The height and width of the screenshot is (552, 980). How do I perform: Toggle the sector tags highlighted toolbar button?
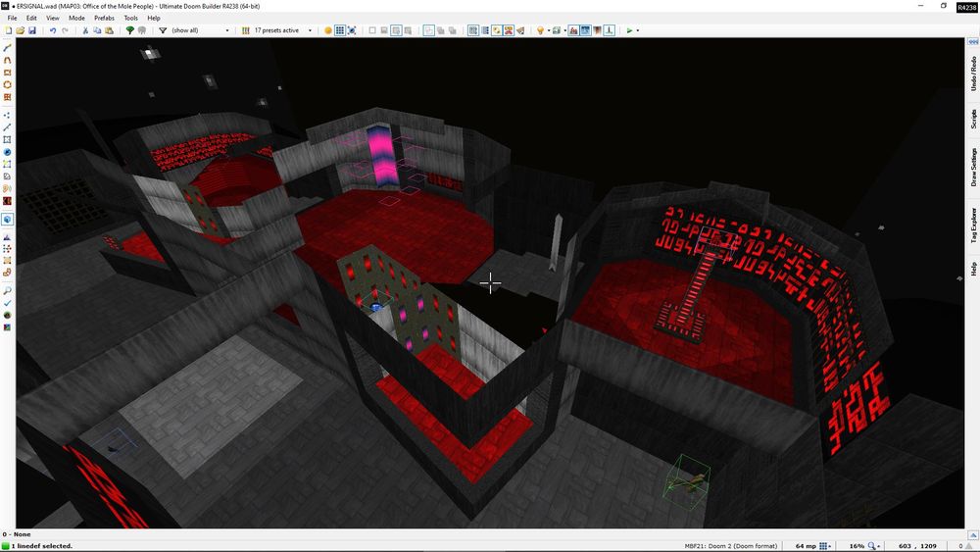click(509, 30)
